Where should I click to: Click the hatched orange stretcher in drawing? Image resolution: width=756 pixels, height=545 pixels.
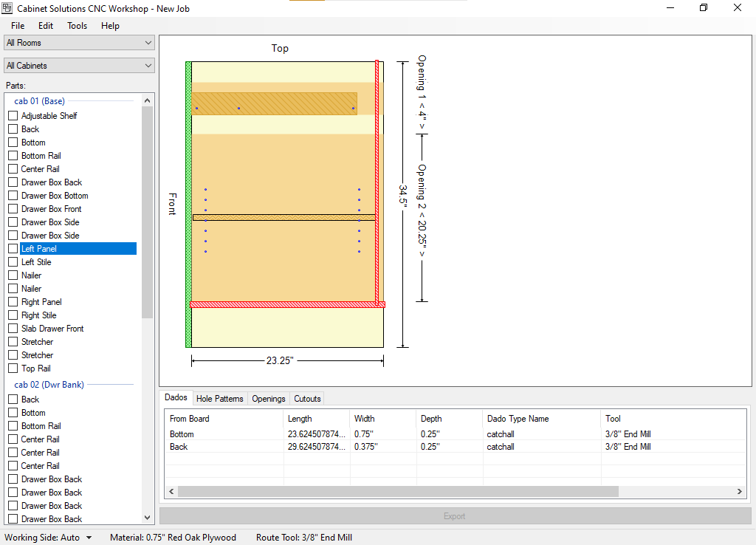pos(274,103)
